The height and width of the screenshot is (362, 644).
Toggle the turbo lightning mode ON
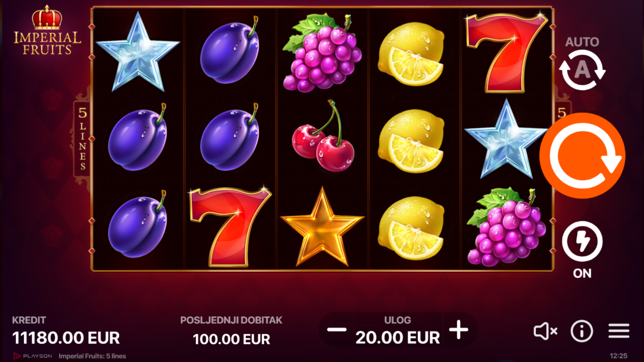582,249
